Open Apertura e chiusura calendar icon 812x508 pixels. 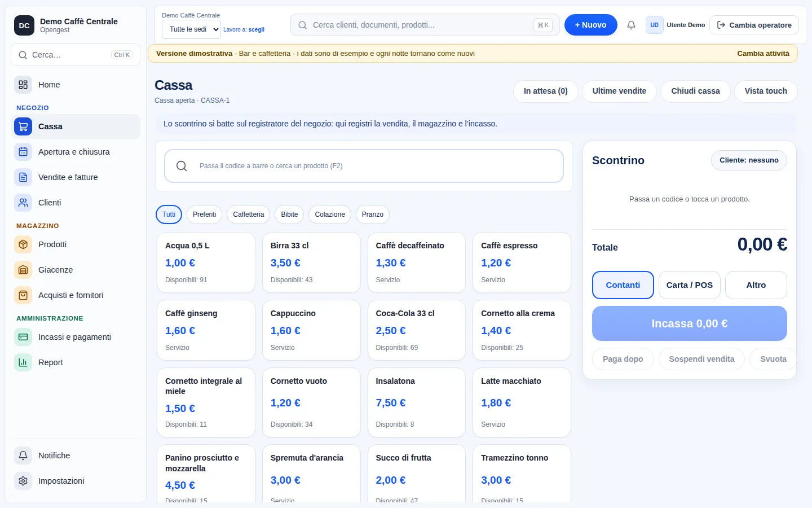click(23, 152)
